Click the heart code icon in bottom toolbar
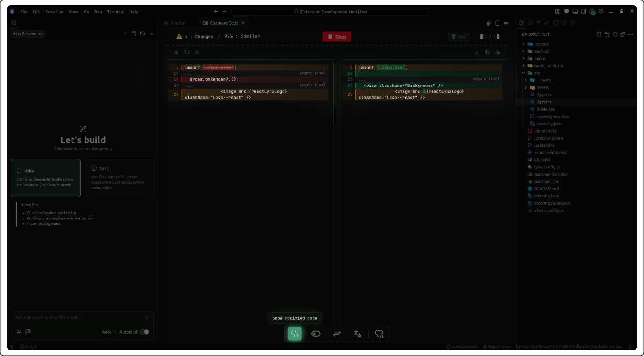Screen dimensions: 644x356 (x=379, y=334)
